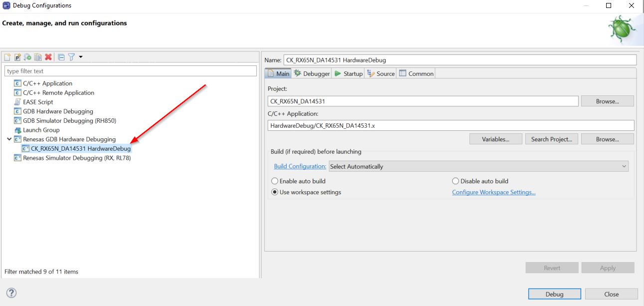
Task: Click the Name input field
Action: coord(460,60)
